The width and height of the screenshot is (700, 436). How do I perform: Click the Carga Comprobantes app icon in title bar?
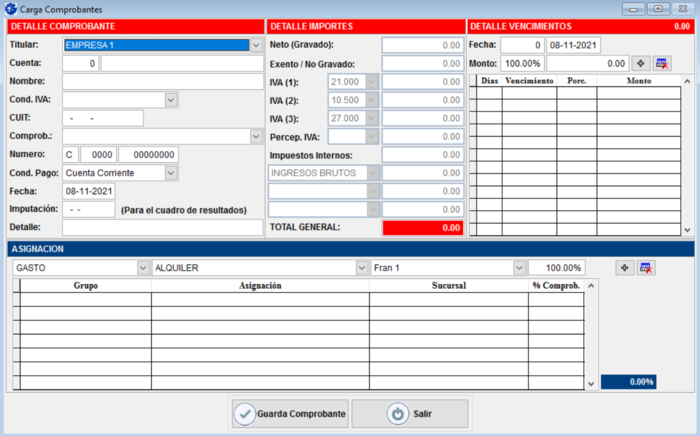(x=10, y=8)
